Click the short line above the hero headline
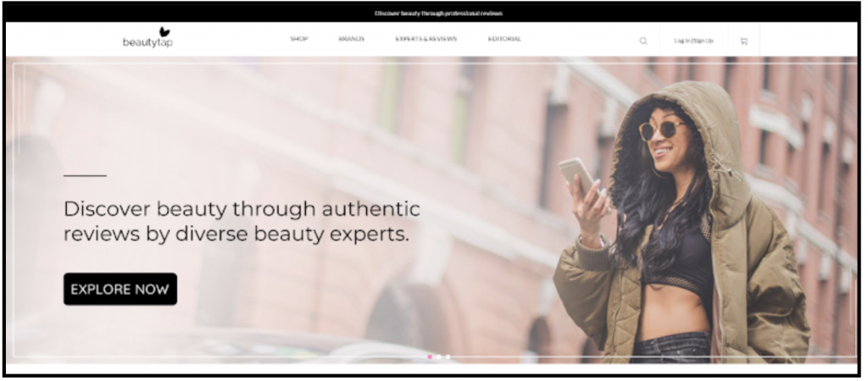The height and width of the screenshot is (381, 868). click(x=85, y=175)
